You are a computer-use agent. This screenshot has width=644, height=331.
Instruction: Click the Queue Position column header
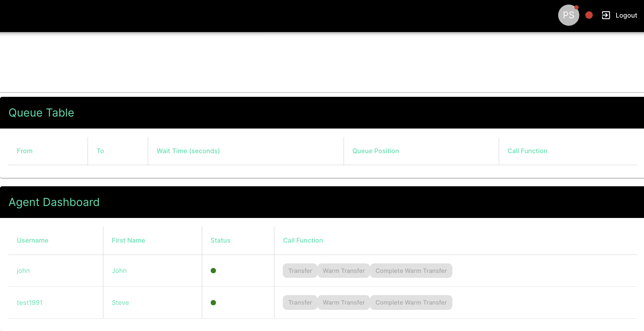coord(375,151)
